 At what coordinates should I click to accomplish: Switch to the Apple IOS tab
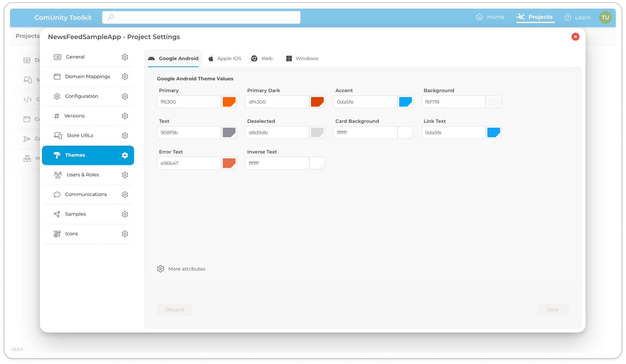[225, 58]
